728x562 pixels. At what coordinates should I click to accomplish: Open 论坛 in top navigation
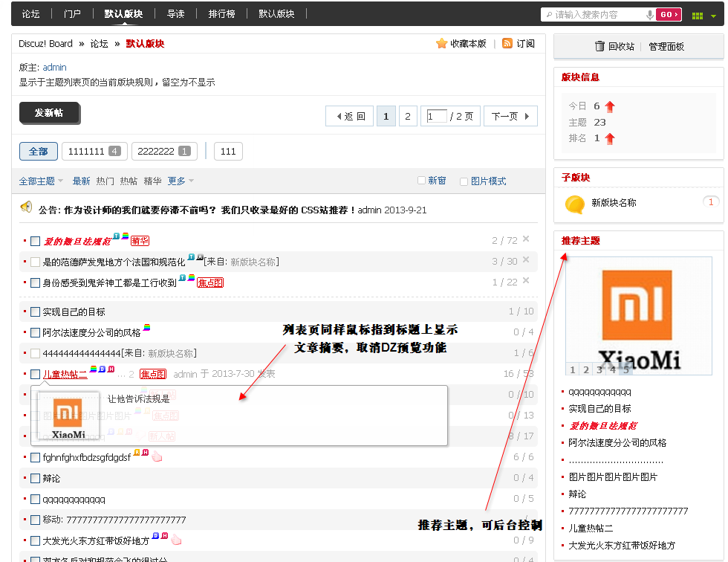pos(30,14)
